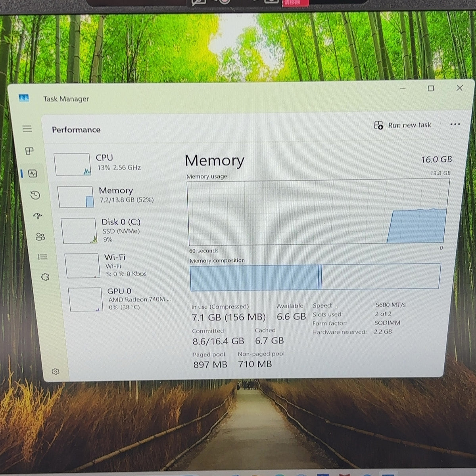Open the Startup apps page icon
Screen dimensions: 476x476
[38, 216]
